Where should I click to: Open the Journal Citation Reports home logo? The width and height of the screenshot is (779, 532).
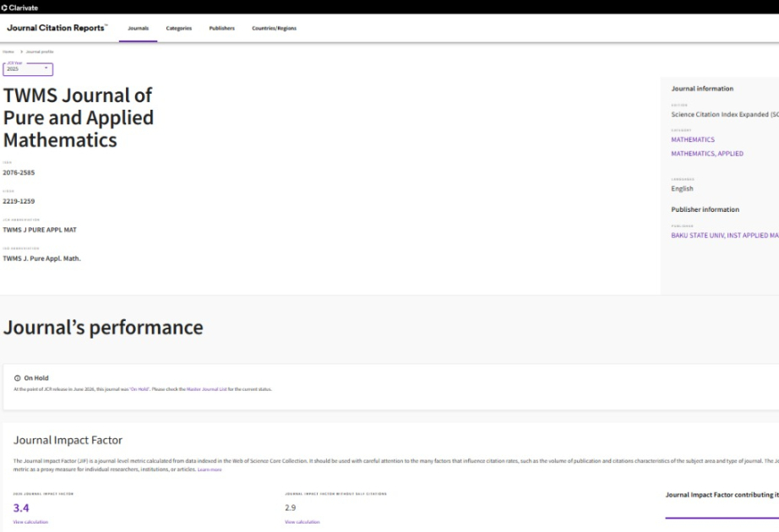(x=57, y=28)
